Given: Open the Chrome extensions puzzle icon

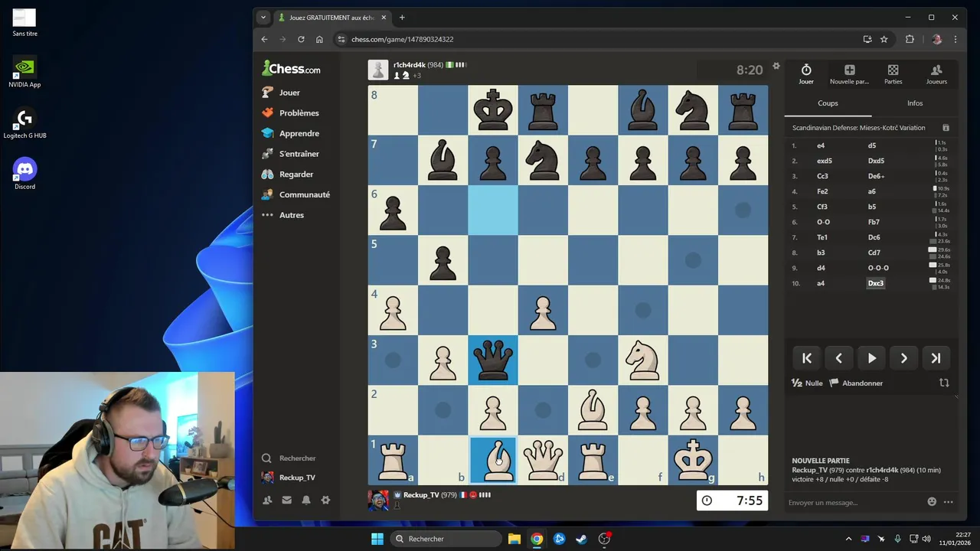Looking at the screenshot, I should [x=910, y=39].
